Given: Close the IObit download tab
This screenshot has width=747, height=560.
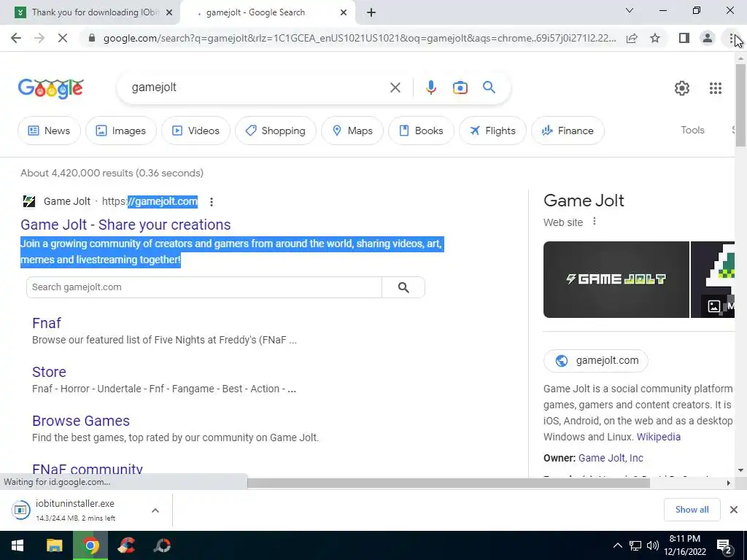Looking at the screenshot, I should (169, 13).
